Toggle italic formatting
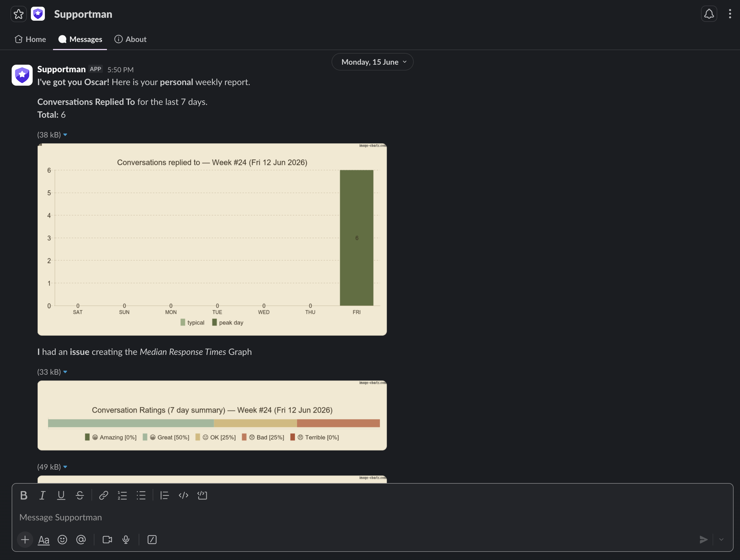 click(42, 495)
